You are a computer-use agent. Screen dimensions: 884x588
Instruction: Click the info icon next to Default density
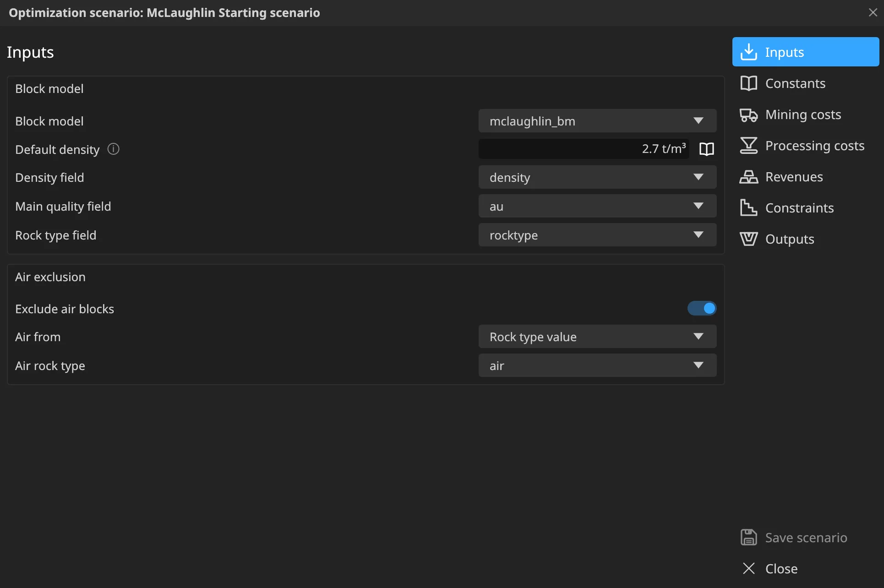click(x=113, y=149)
